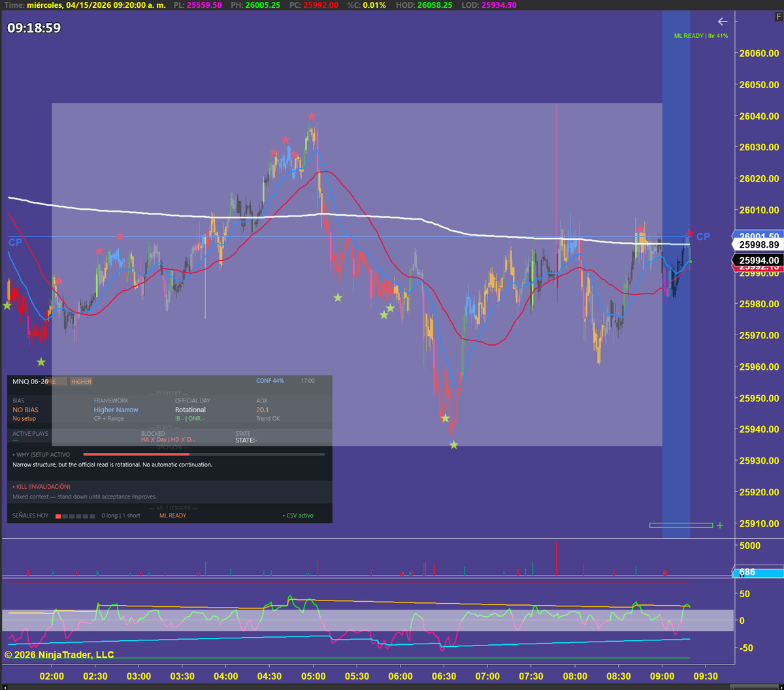Click the red star marker at the session high
This screenshot has height=690, width=784.
coord(312,116)
